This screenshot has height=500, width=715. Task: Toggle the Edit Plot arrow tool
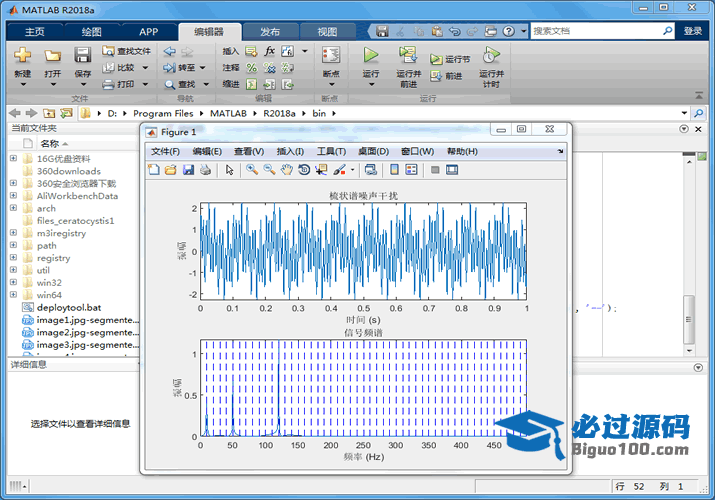point(229,170)
